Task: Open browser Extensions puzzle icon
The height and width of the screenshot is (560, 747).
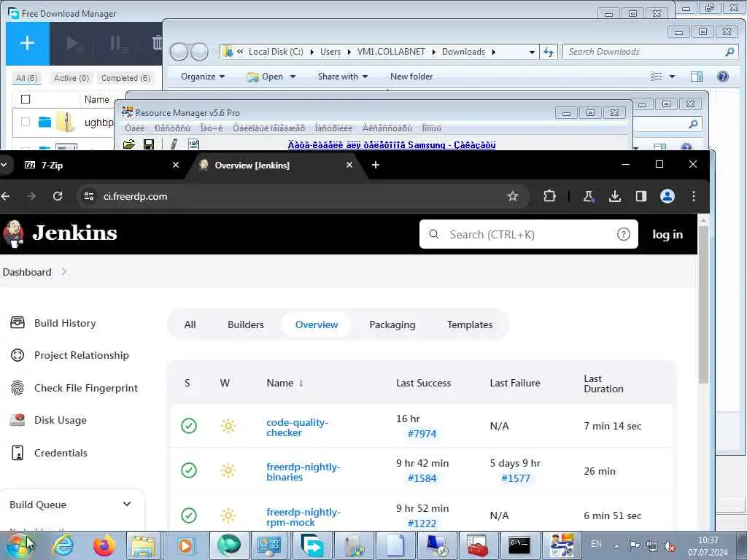Action: 550,196
